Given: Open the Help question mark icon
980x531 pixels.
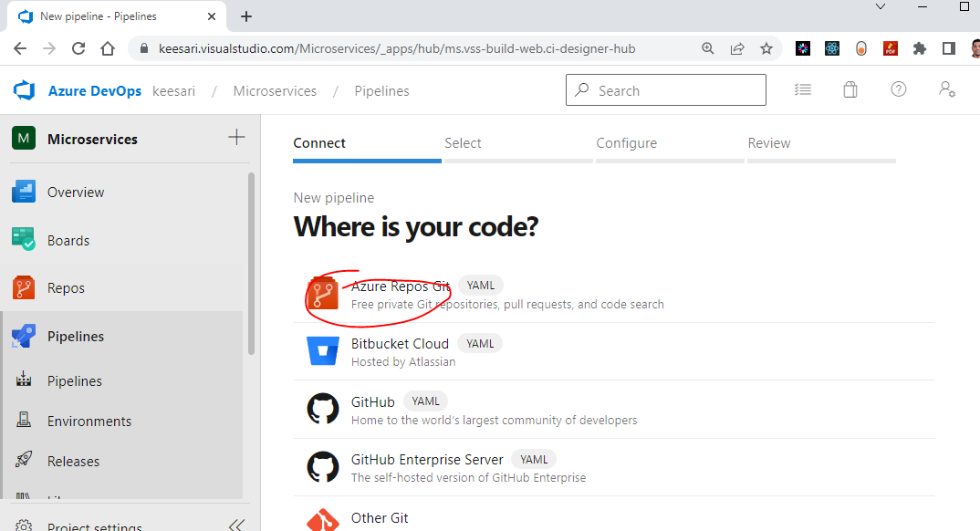Looking at the screenshot, I should click(x=898, y=89).
